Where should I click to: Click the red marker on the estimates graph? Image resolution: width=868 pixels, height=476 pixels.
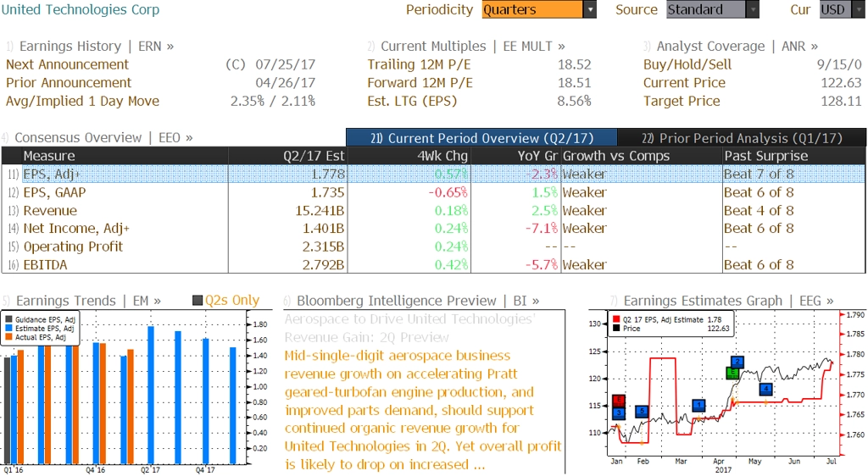(619, 400)
